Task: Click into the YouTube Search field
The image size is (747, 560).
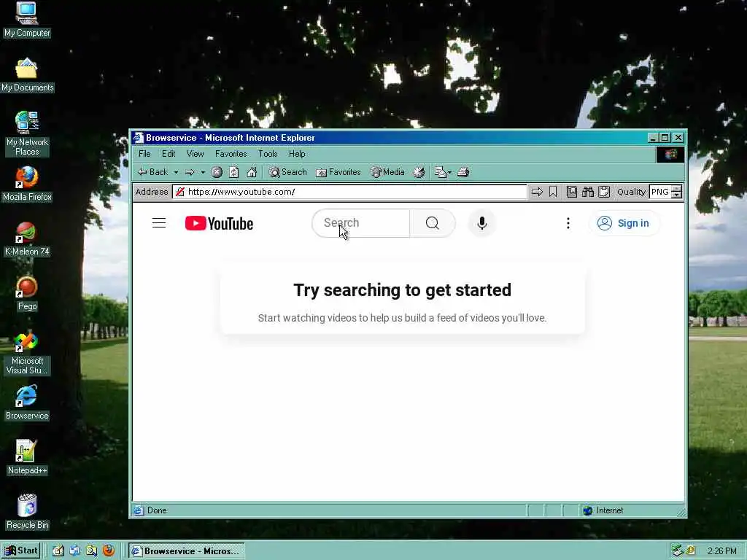Action: [x=361, y=223]
